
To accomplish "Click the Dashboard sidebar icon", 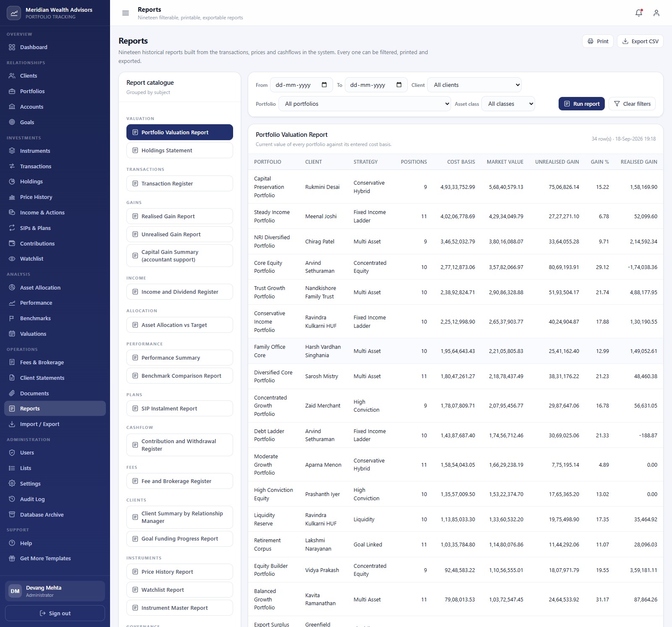I will coord(12,47).
